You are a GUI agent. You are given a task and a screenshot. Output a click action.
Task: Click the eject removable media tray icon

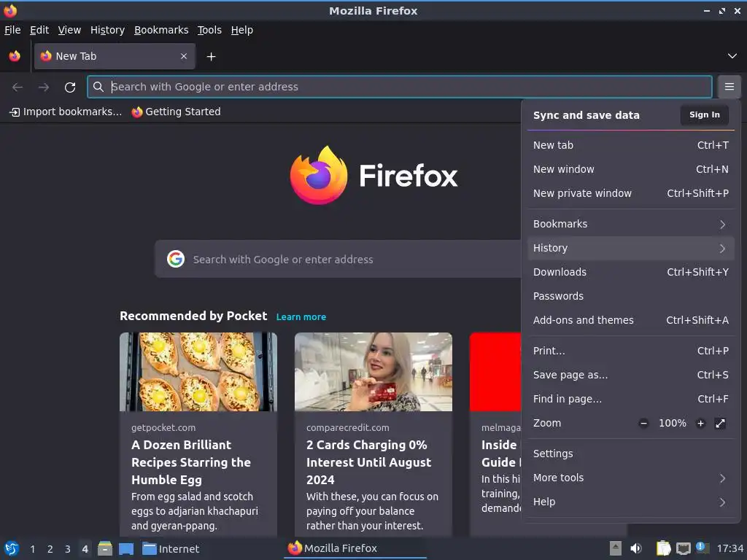(x=616, y=548)
